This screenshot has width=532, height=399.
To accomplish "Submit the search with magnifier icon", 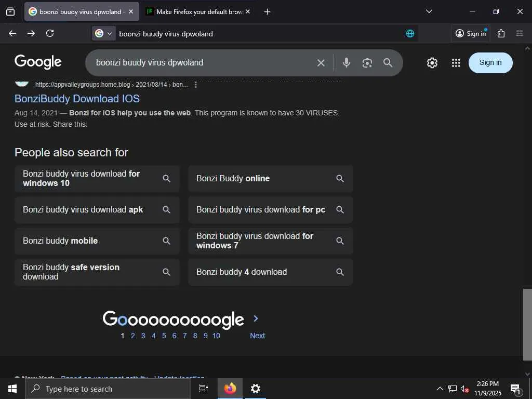I will point(388,63).
